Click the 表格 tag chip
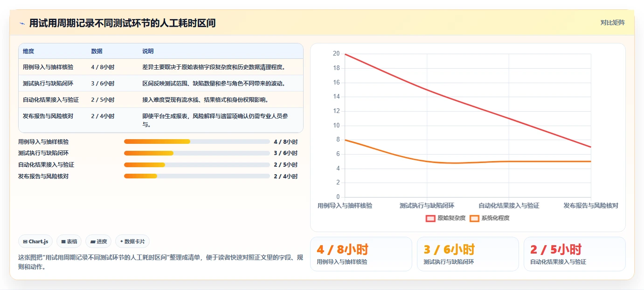 point(69,241)
